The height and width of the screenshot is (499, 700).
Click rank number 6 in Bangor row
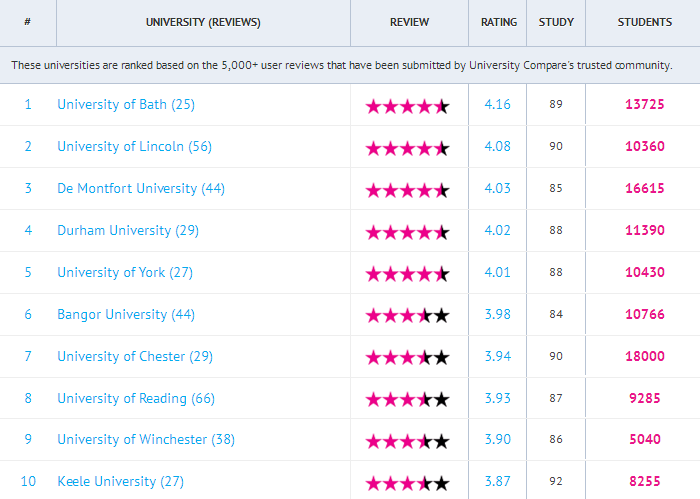pos(28,314)
